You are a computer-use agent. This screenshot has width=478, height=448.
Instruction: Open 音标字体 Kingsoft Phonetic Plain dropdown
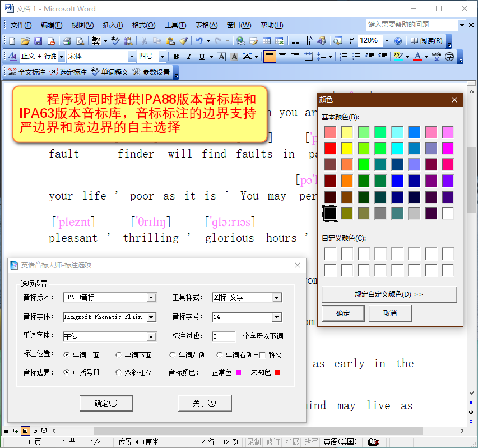151,317
